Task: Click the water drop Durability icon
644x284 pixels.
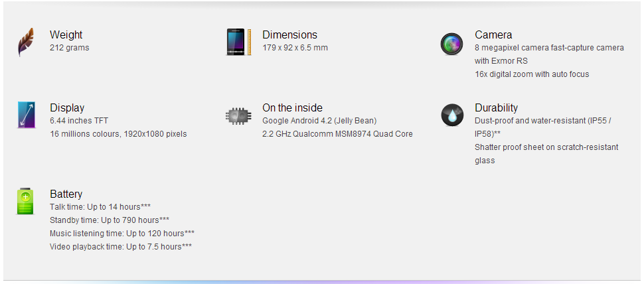Action: [451, 115]
